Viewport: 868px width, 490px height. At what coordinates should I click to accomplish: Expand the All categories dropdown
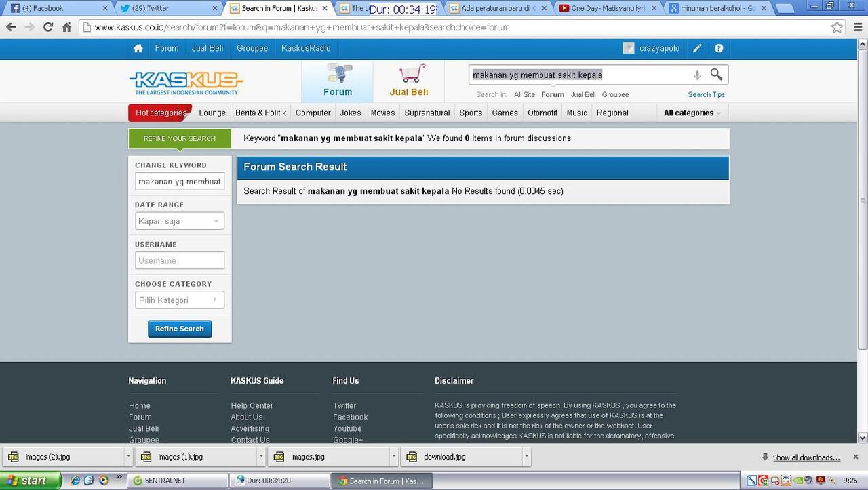pos(692,113)
